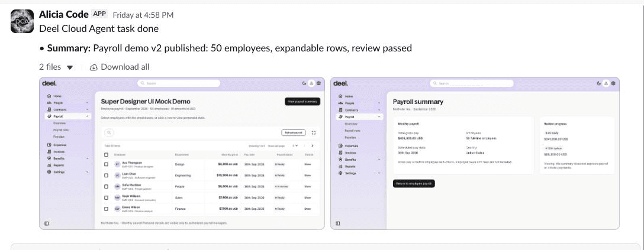Expand Benefits chevron in left preview sidebar
The image size is (644, 250).
point(87,158)
